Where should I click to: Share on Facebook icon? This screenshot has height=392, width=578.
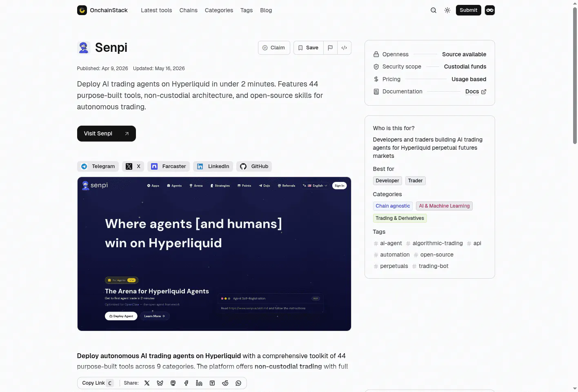[x=186, y=383]
